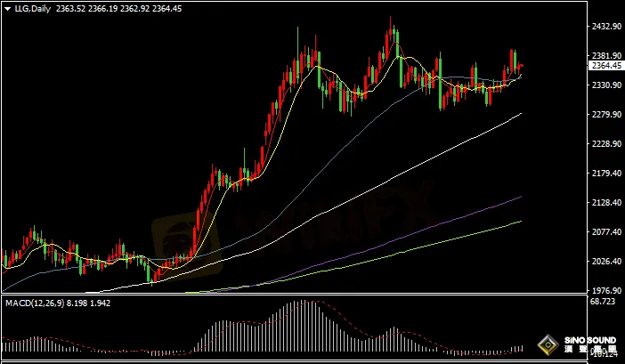625x364 pixels.
Task: Click the 2077.40 price scale label
Action: pyautogui.click(x=605, y=232)
